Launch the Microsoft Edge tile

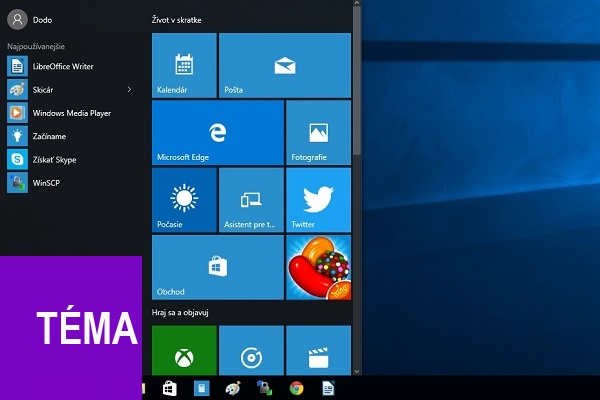[x=218, y=132]
